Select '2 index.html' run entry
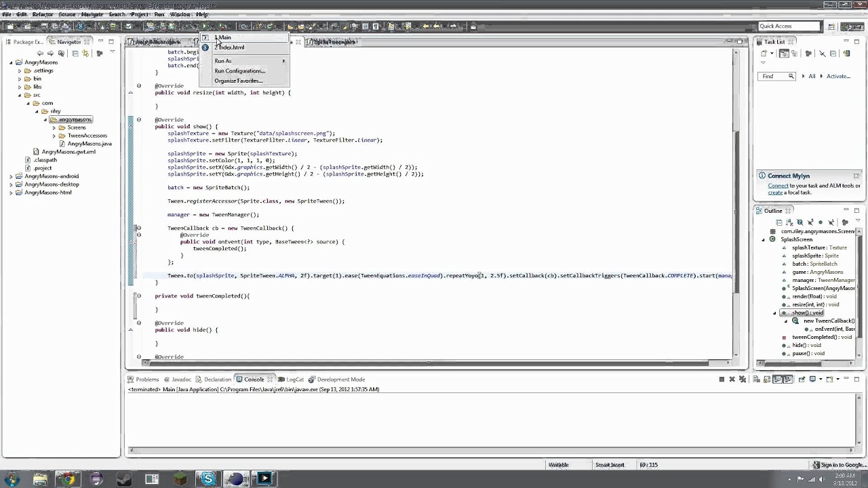The height and width of the screenshot is (488, 868). click(x=243, y=47)
